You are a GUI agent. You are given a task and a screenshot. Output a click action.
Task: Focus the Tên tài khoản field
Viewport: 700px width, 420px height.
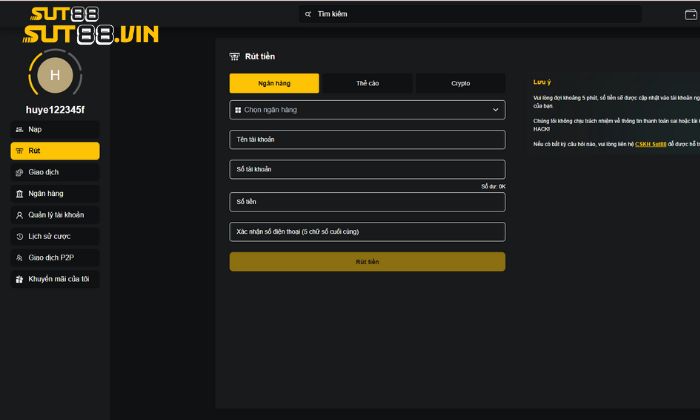click(x=367, y=140)
